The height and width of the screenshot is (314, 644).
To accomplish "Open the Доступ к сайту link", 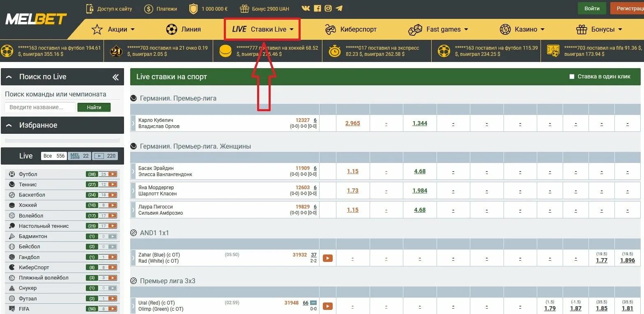I will [115, 9].
